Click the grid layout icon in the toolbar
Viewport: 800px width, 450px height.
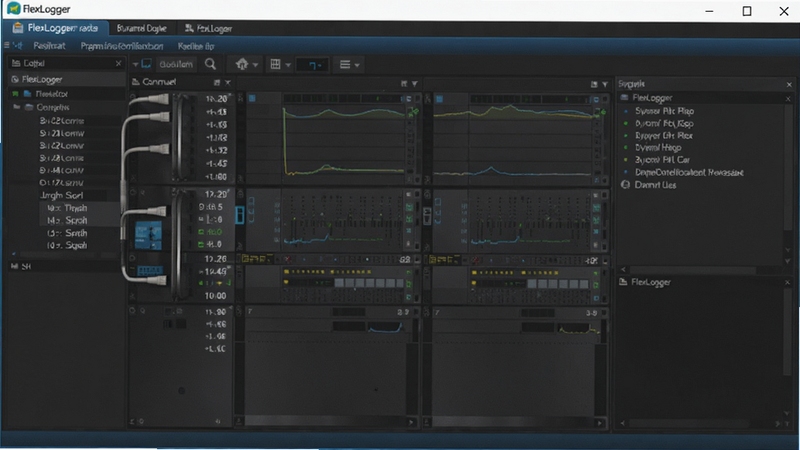pos(276,64)
